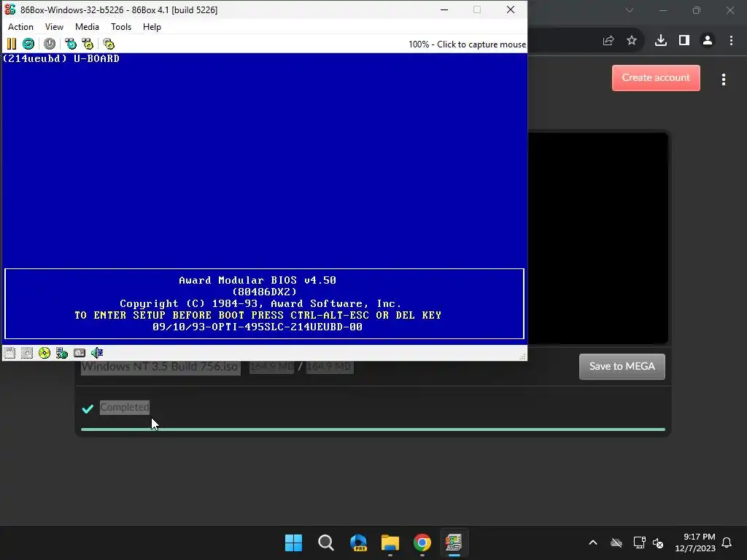The height and width of the screenshot is (560, 747).
Task: Send Ctrl+Alt+Esc toolbar icon
Action: (x=88, y=44)
